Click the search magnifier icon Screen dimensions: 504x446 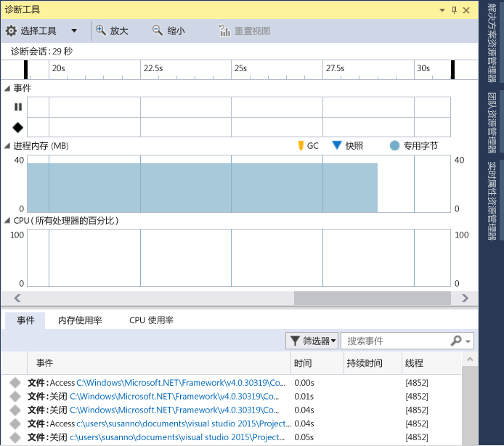click(x=456, y=341)
